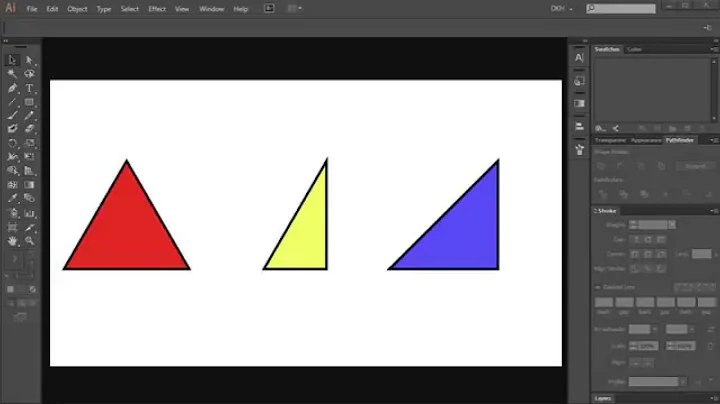The width and height of the screenshot is (720, 404).
Task: Select the Eraser tool
Action: coord(29,129)
